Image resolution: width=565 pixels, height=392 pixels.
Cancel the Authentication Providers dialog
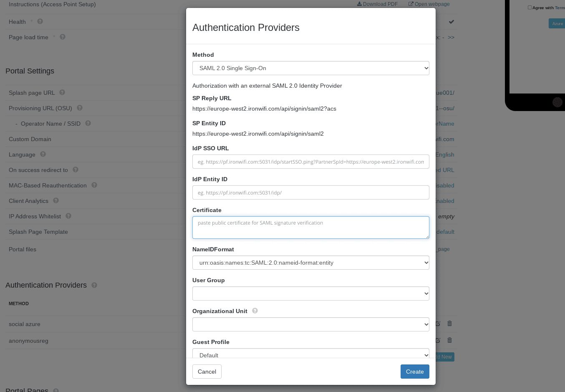pos(207,372)
